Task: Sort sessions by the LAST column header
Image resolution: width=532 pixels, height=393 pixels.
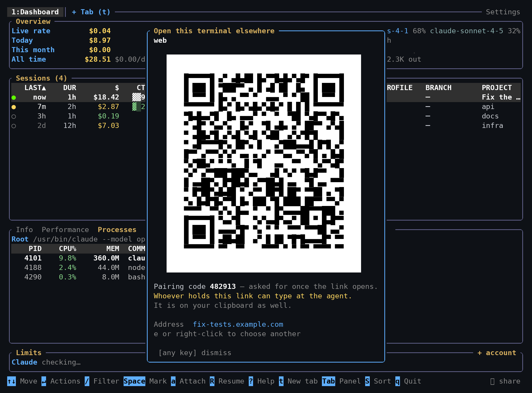Action: coord(35,88)
